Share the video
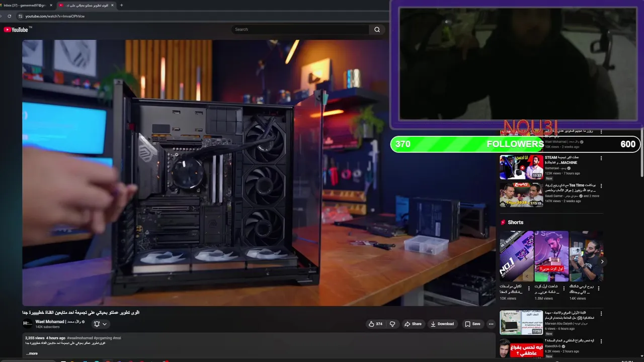 (x=413, y=324)
